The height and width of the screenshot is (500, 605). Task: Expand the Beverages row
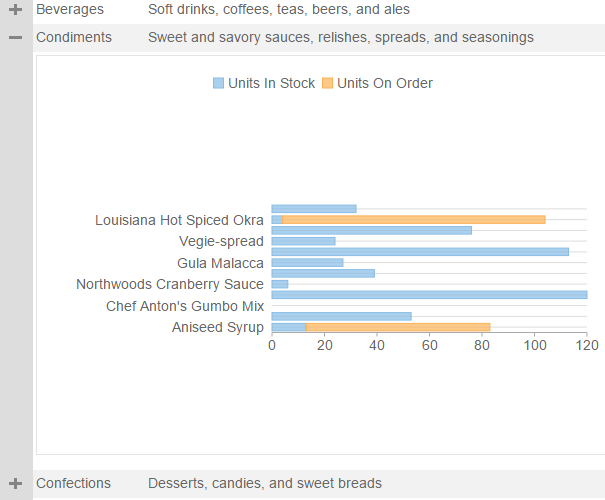pos(15,10)
